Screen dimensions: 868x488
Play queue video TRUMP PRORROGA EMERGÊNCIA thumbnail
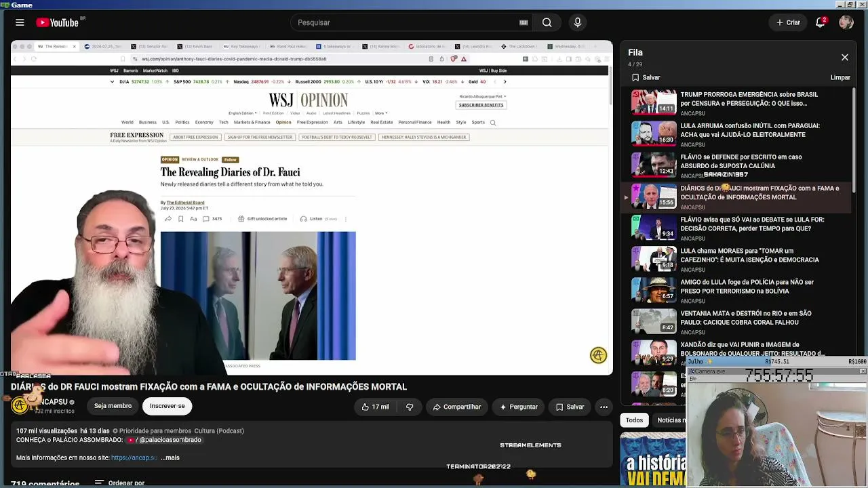(x=654, y=102)
